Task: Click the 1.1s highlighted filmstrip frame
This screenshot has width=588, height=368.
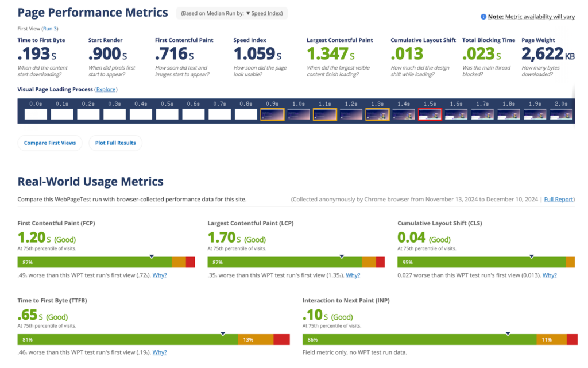Action: pyautogui.click(x=324, y=114)
